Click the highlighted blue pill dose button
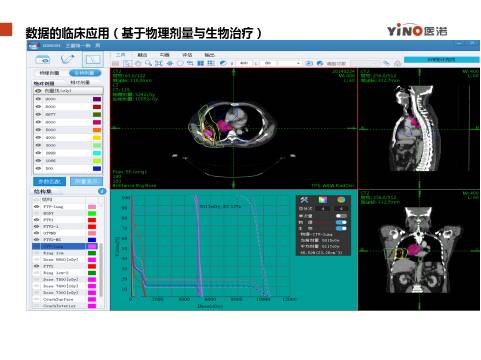 (x=85, y=73)
